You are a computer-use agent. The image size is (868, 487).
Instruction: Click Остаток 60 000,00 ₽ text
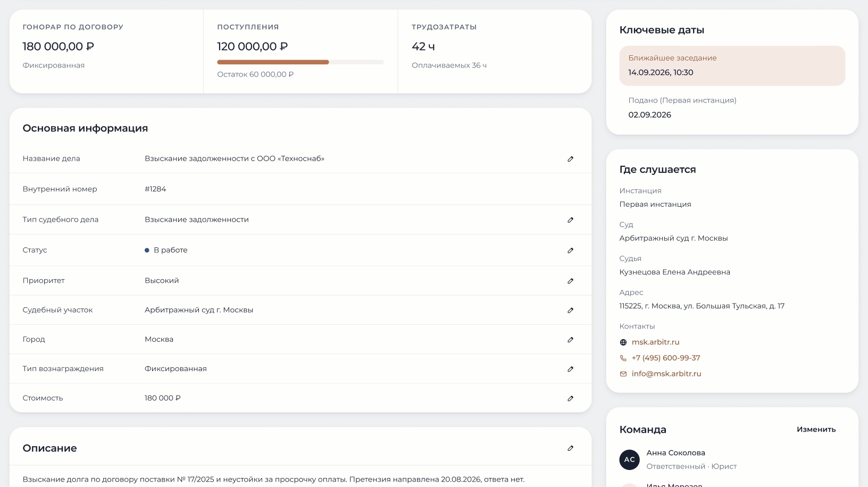click(x=255, y=74)
